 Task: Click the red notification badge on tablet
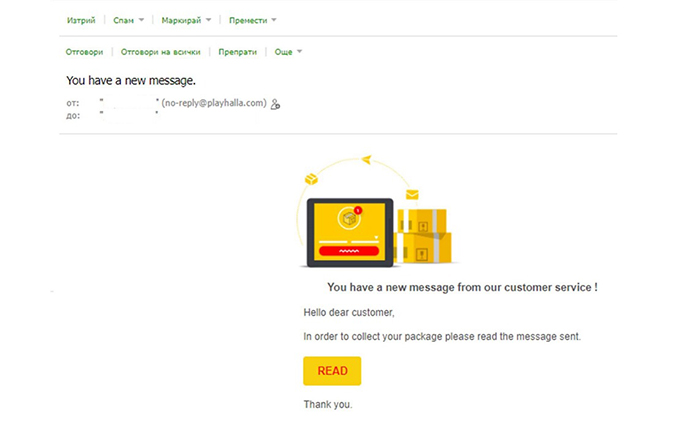point(358,210)
